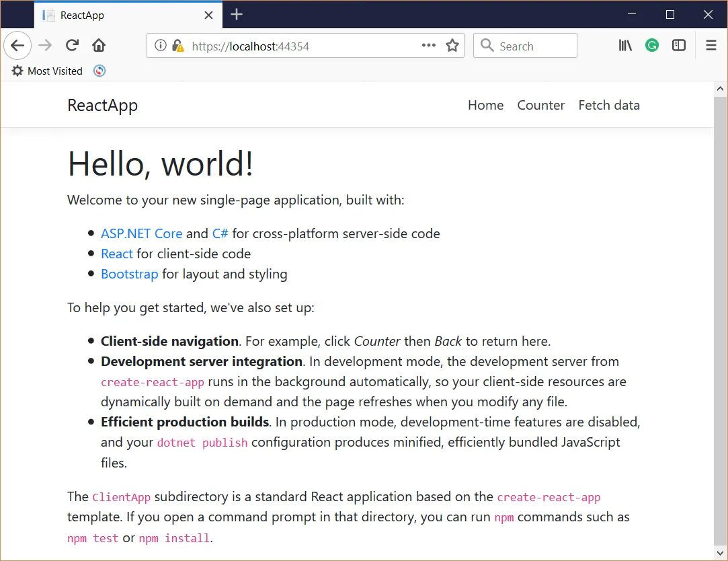Open the Bootstrap hyperlink
Image resolution: width=728 pixels, height=561 pixels.
(129, 274)
